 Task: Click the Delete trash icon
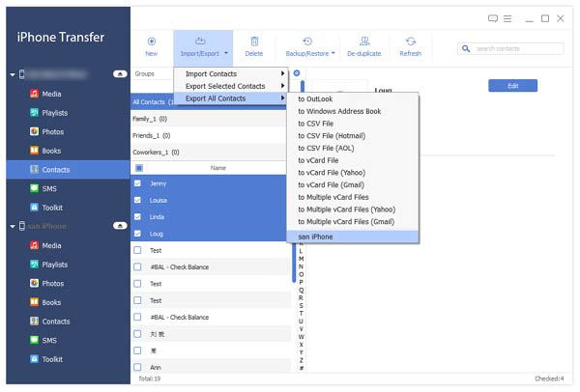click(254, 41)
